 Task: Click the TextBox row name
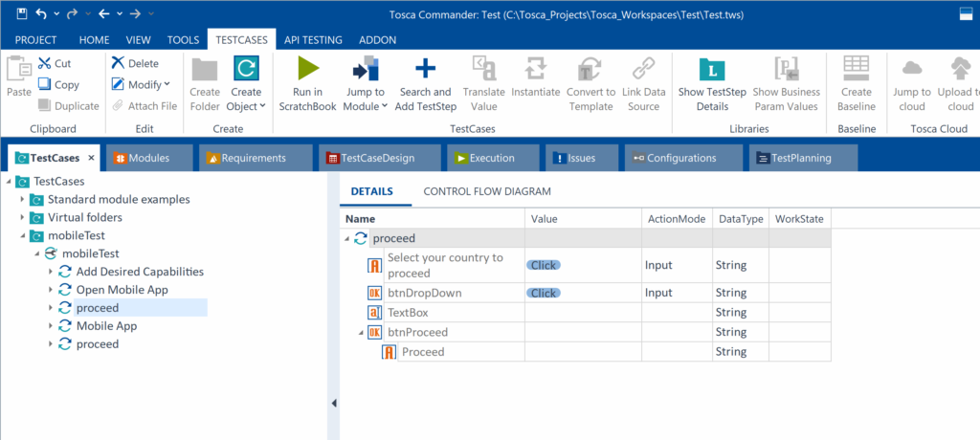[x=408, y=312]
